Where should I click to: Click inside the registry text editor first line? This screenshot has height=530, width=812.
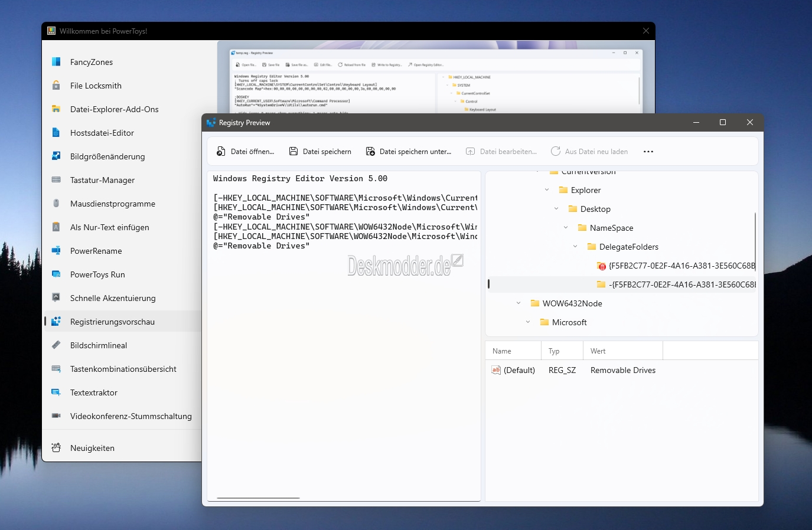(300, 178)
